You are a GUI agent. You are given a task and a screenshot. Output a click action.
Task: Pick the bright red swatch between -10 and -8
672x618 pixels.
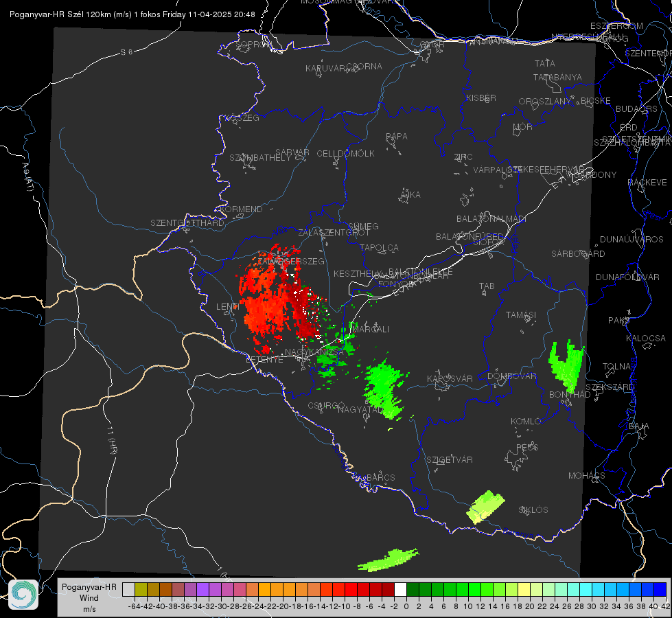[351, 589]
